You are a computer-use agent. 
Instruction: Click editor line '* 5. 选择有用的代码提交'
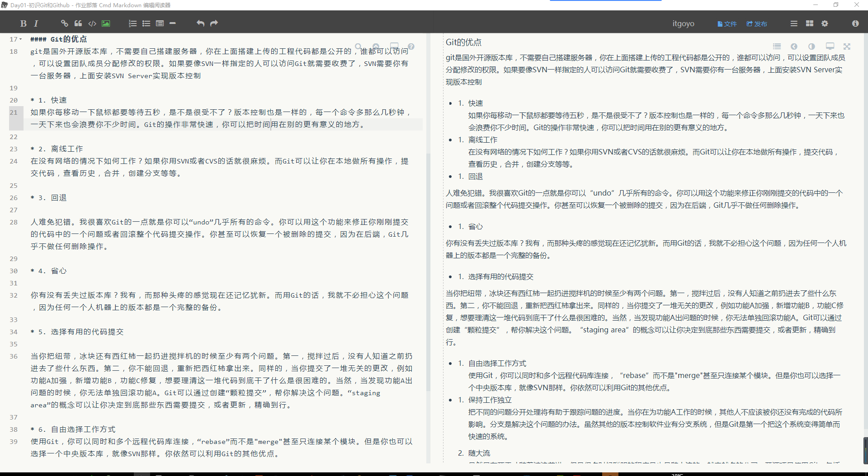[77, 332]
